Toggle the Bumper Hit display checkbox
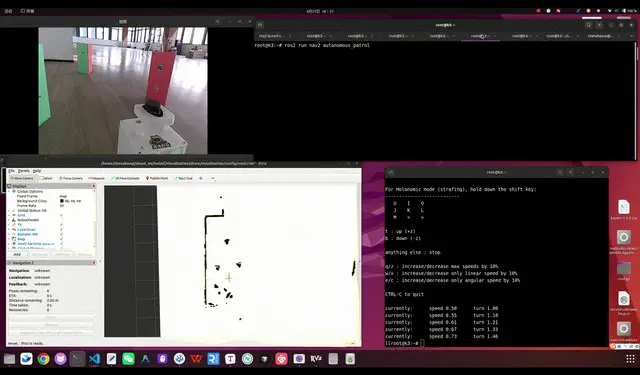This screenshot has width=640, height=375. pyautogui.click(x=62, y=234)
